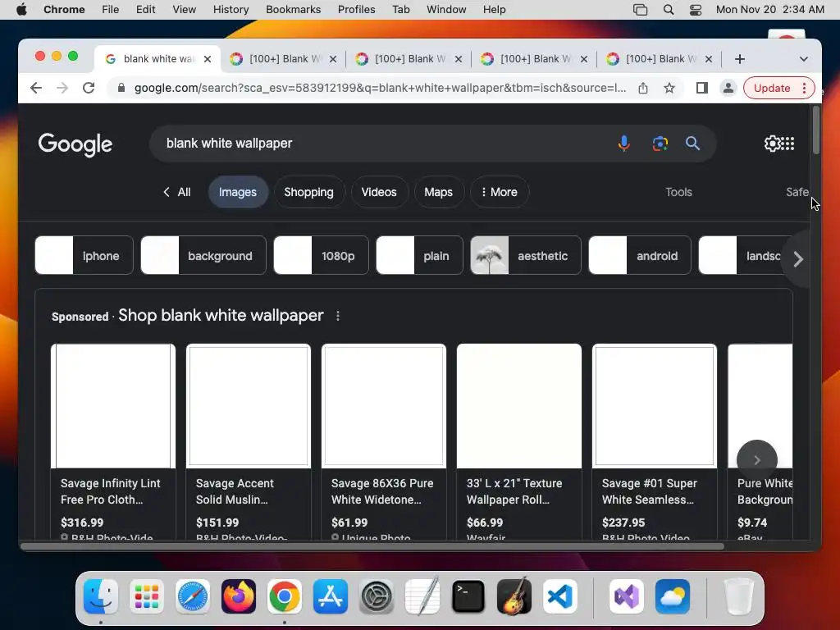Open Launchpad from the Dock
This screenshot has height=630, width=840.
[x=146, y=596]
